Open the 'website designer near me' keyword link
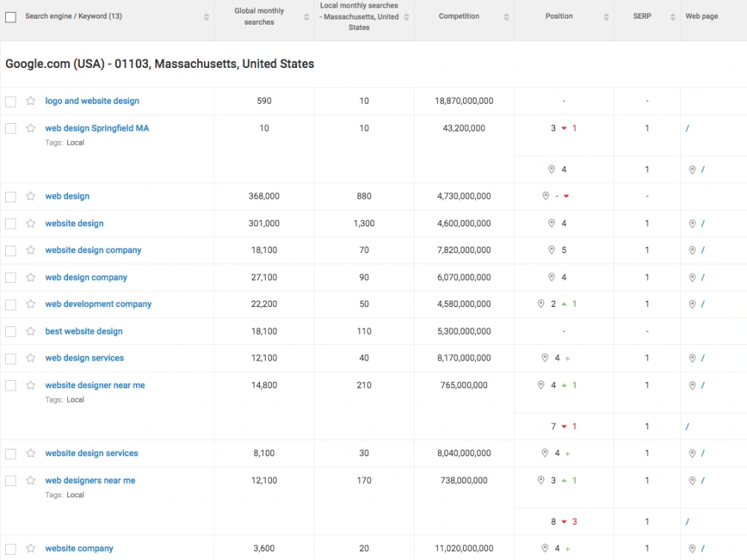 tap(95, 385)
